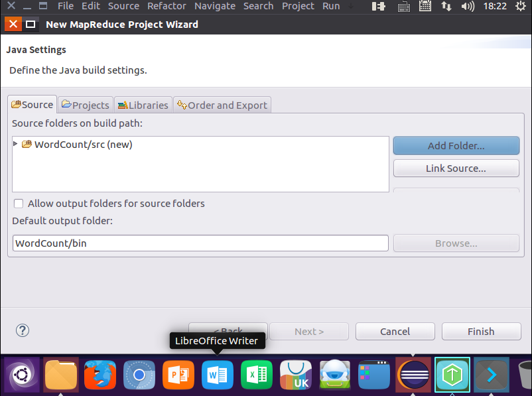Launch PowerPoint from the dock
This screenshot has height=396, width=532.
coord(178,374)
